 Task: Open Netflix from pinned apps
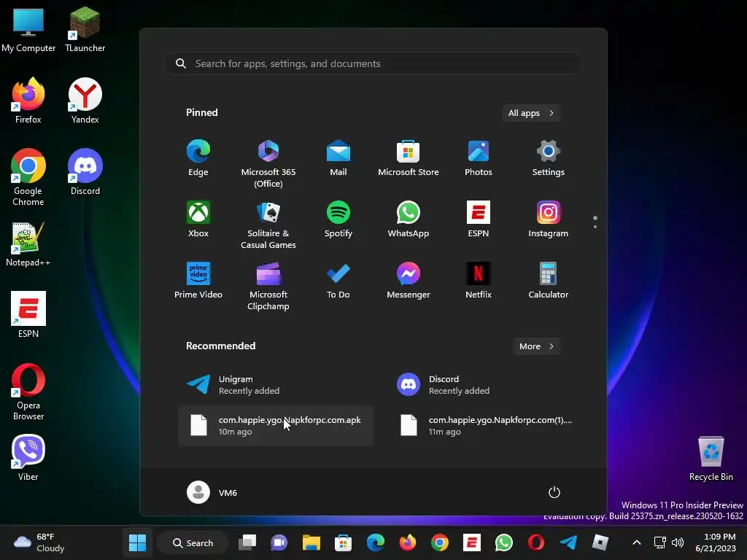(x=479, y=281)
